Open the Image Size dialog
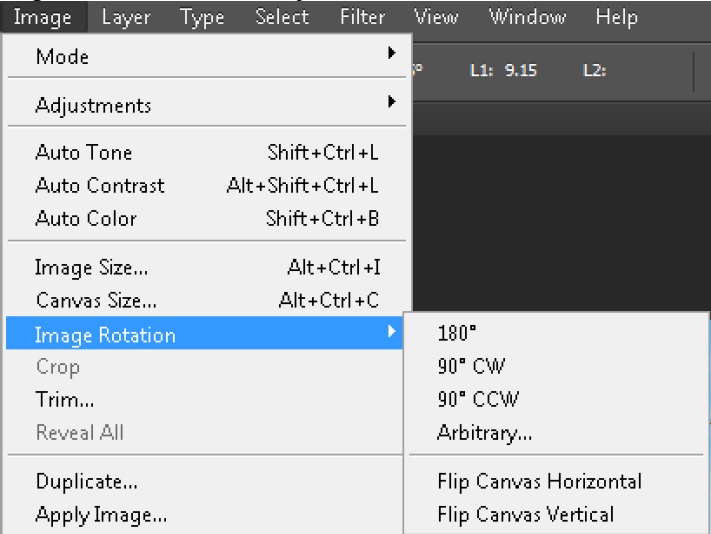Viewport: 711px width, 534px height. click(91, 268)
